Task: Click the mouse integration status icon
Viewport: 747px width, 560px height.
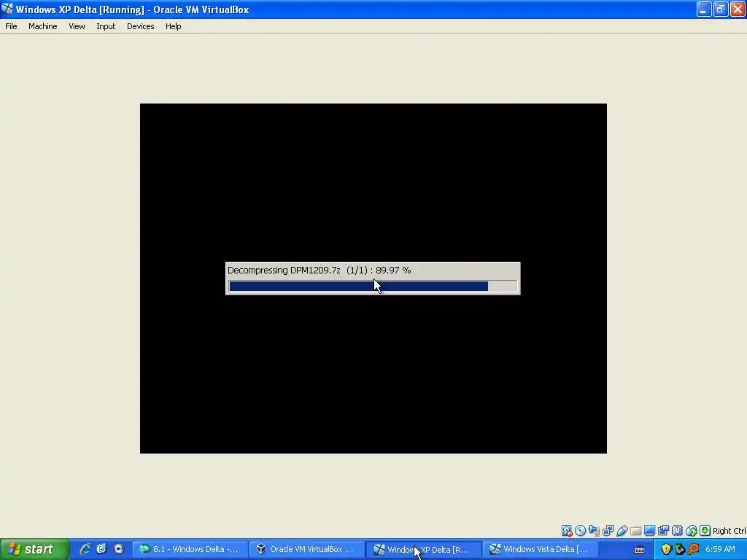Action: tap(692, 531)
